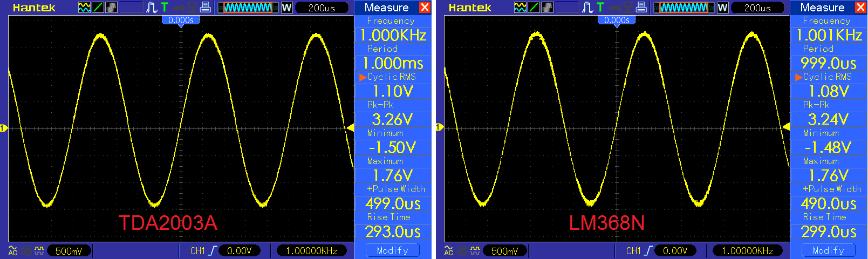Select the Pk-Pk 3.24V measurement
This screenshot has width=868, height=259.
pyautogui.click(x=829, y=113)
